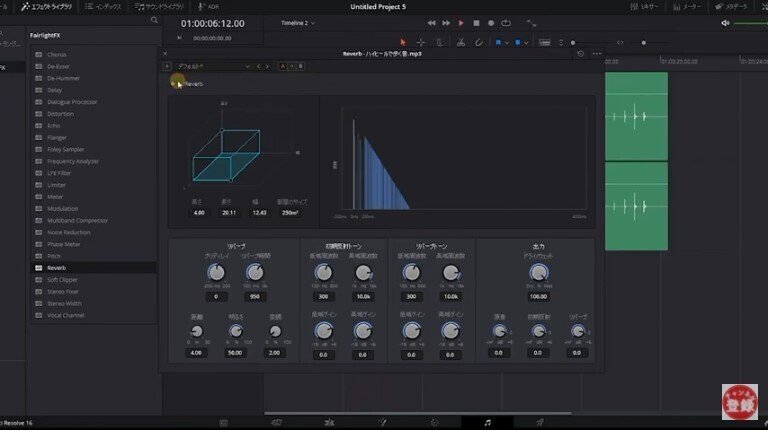This screenshot has width=768, height=431.
Task: Click the 01:00:06:12.00 timecode display
Action: pyautogui.click(x=213, y=24)
